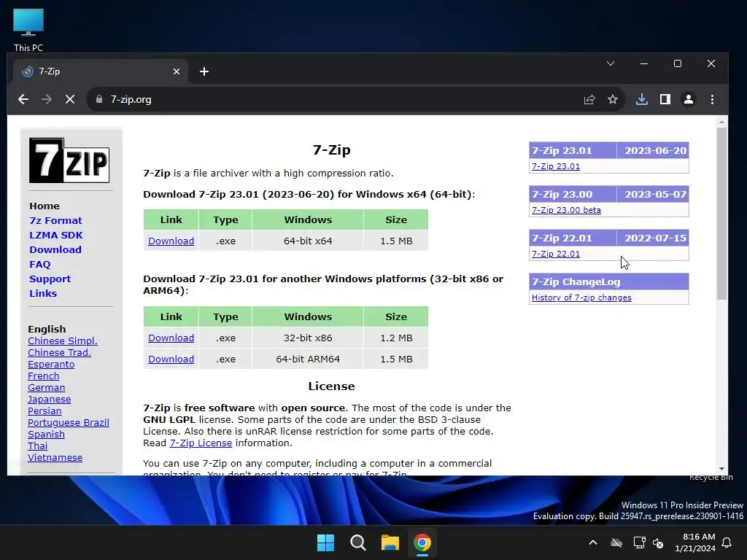Open File Explorer from taskbar

(390, 542)
